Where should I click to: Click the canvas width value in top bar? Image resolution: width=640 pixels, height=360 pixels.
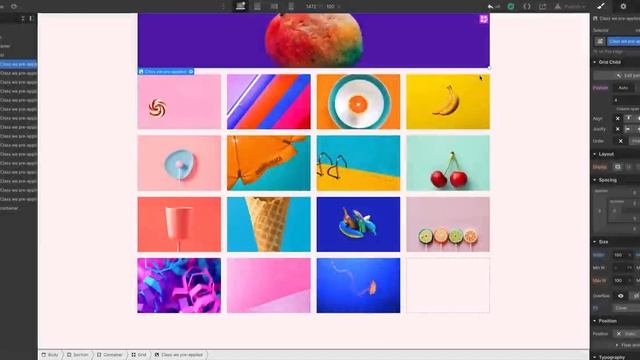click(311, 7)
